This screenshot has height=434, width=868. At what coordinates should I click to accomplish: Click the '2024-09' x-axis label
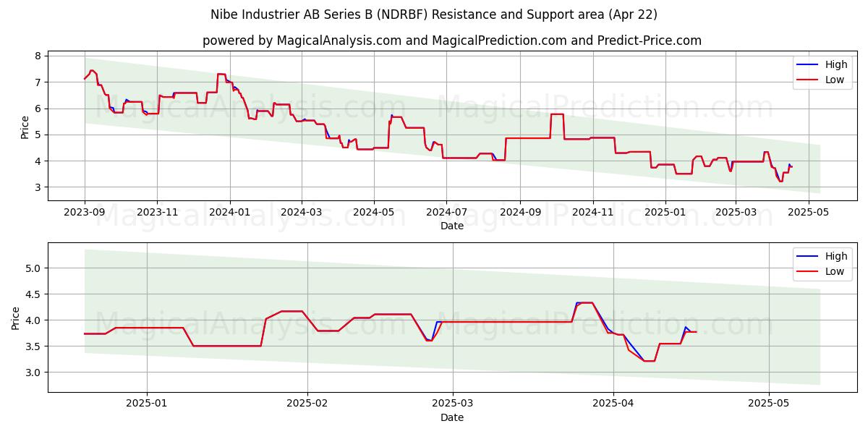click(x=519, y=213)
